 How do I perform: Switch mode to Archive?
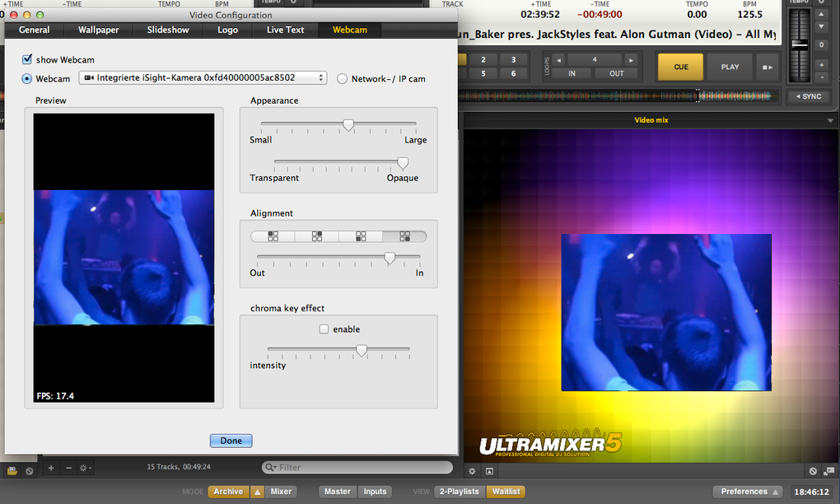228,491
